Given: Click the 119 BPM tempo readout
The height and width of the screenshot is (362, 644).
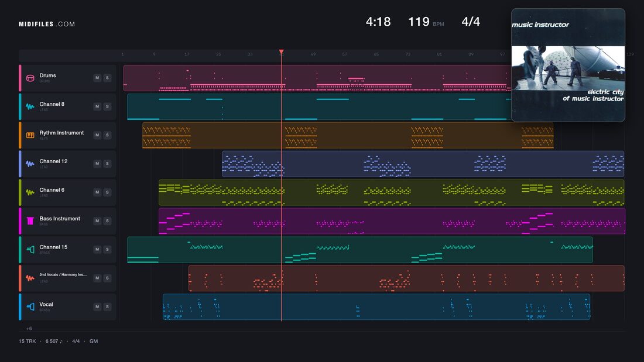Looking at the screenshot, I should pyautogui.click(x=426, y=22).
